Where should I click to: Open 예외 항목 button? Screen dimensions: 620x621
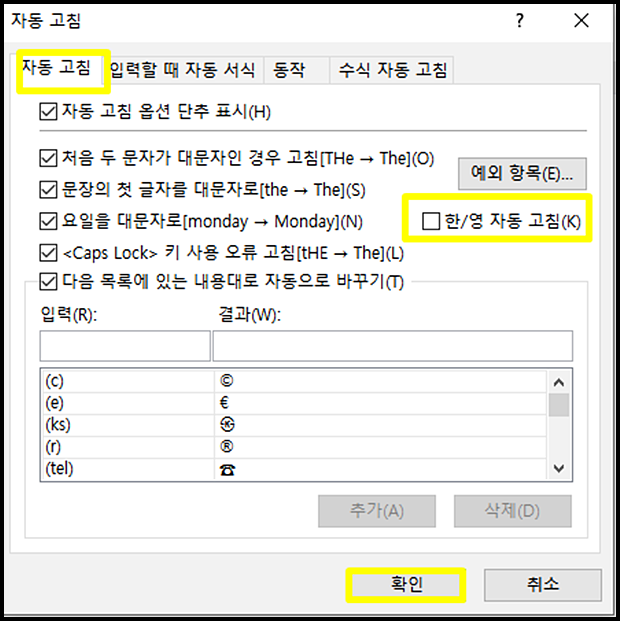click(522, 173)
